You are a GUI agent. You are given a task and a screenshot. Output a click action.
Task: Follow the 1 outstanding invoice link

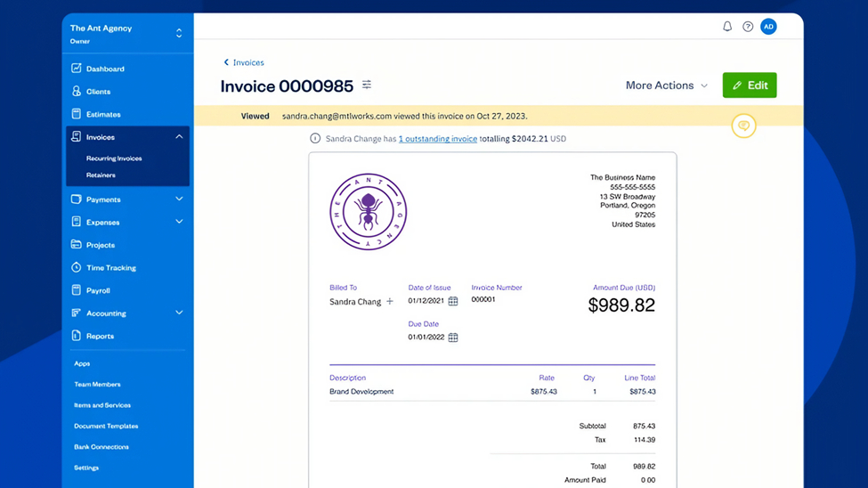point(438,139)
